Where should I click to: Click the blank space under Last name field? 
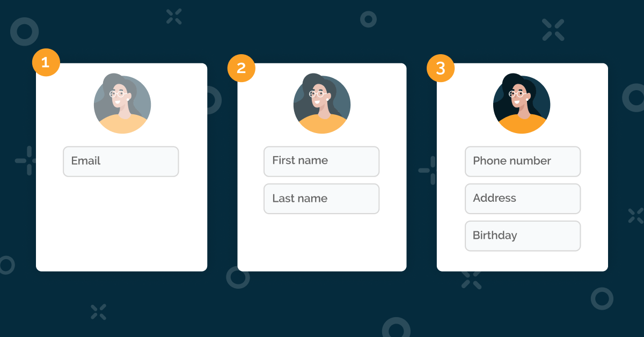click(321, 241)
